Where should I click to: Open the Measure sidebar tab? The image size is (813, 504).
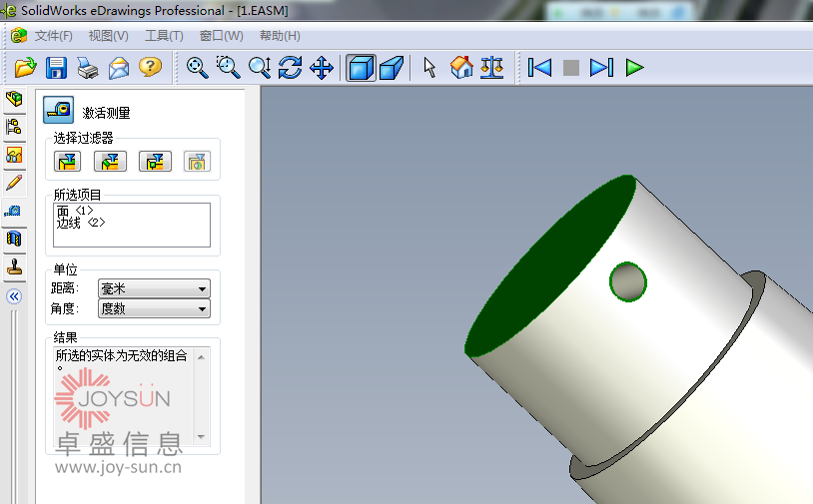13,211
